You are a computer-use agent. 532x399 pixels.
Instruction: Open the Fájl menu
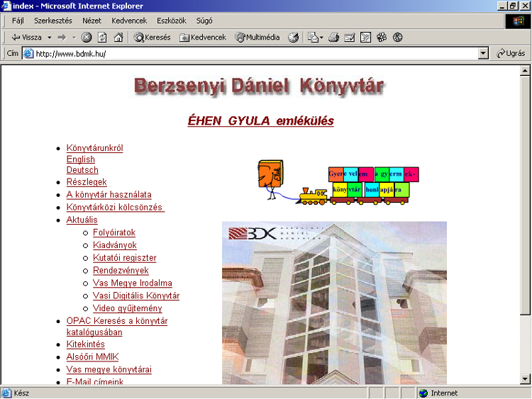18,21
